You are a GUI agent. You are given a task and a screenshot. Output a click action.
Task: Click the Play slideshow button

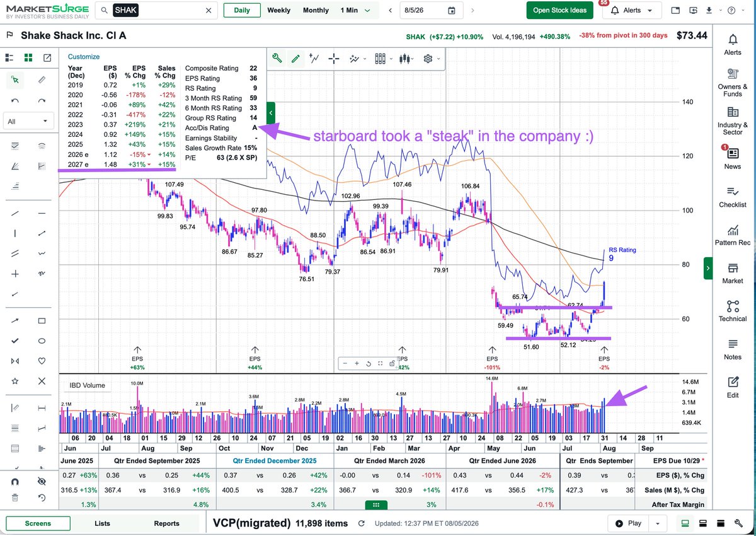tap(628, 523)
